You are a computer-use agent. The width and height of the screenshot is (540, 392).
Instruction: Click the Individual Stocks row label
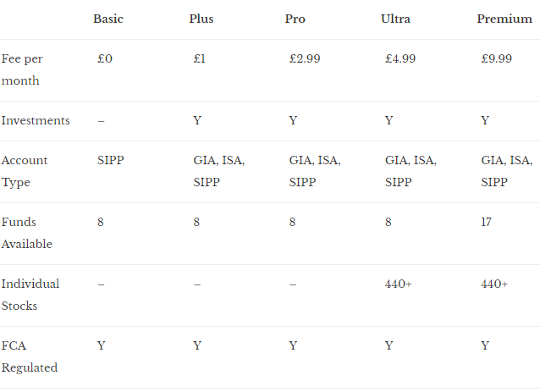click(30, 295)
